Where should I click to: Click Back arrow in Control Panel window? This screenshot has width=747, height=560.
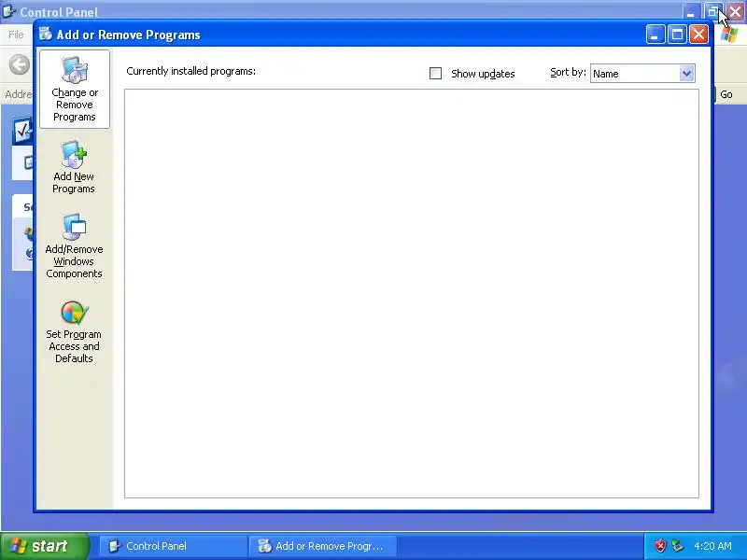point(19,64)
